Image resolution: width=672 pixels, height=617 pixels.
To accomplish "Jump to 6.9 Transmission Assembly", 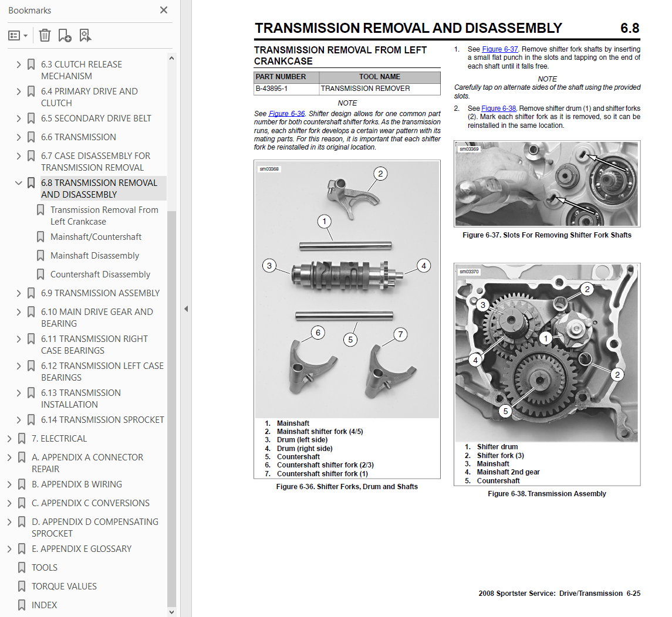I will click(x=100, y=293).
